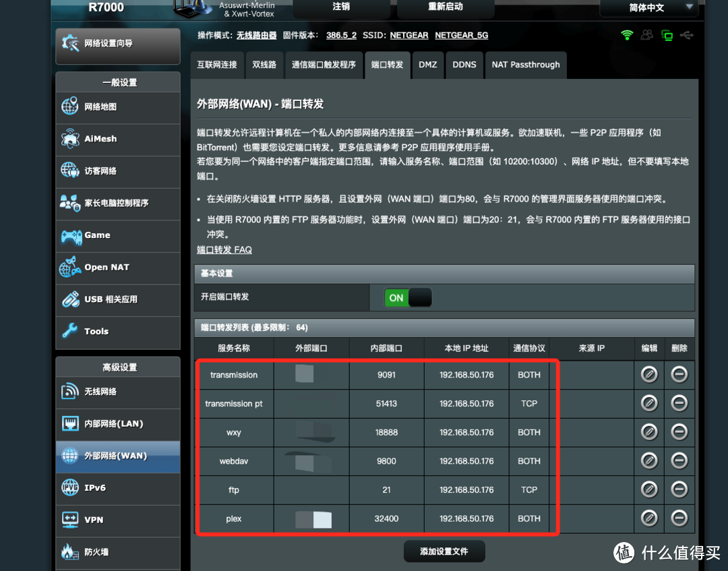The image size is (728, 571).
Task: Click the firmware version 386.5_2 link
Action: tap(341, 35)
